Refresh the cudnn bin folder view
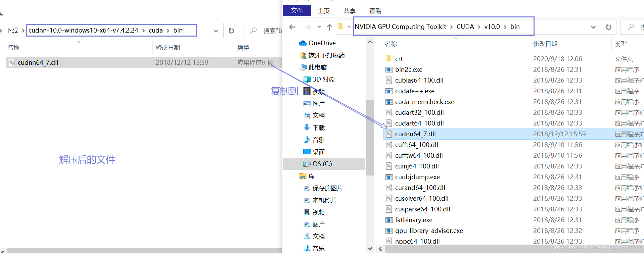This screenshot has width=644, height=253. [x=231, y=31]
